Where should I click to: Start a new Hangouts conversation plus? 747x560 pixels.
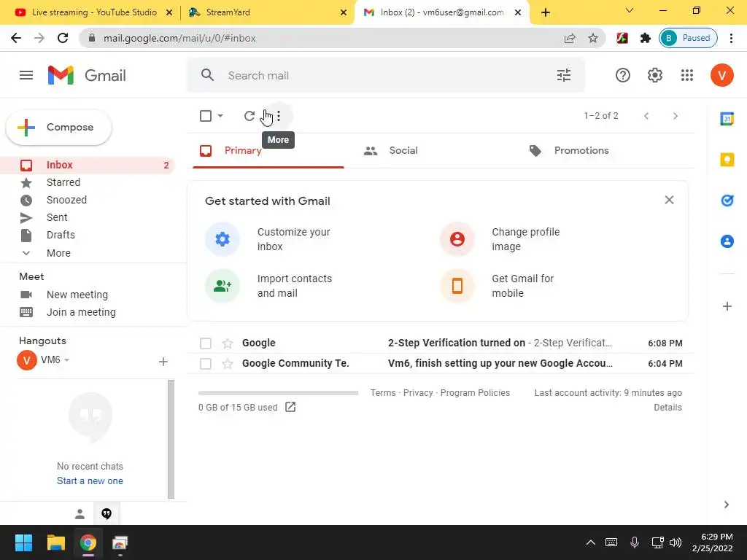click(x=163, y=362)
